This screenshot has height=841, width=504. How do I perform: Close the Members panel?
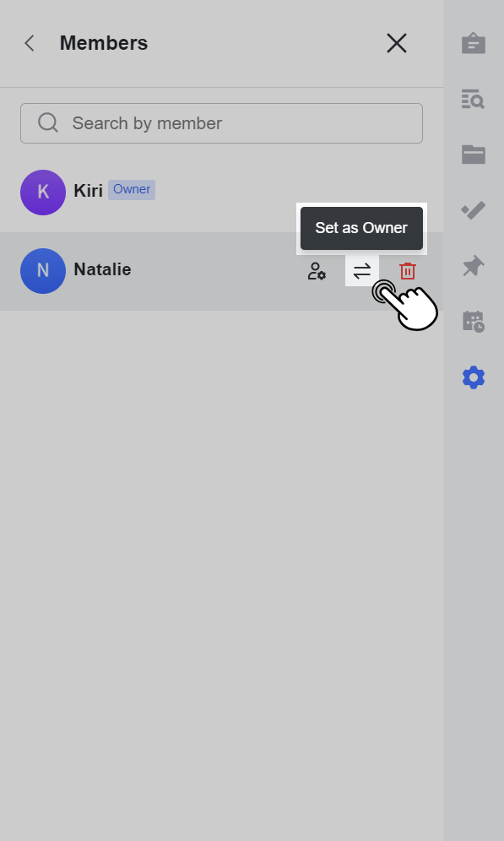click(x=397, y=43)
